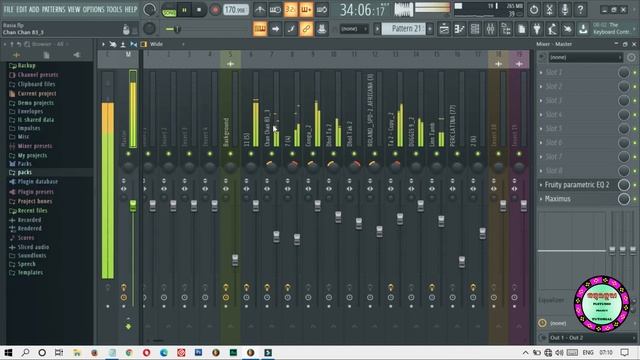Toggle Maximus effect enable knob

tap(624, 199)
